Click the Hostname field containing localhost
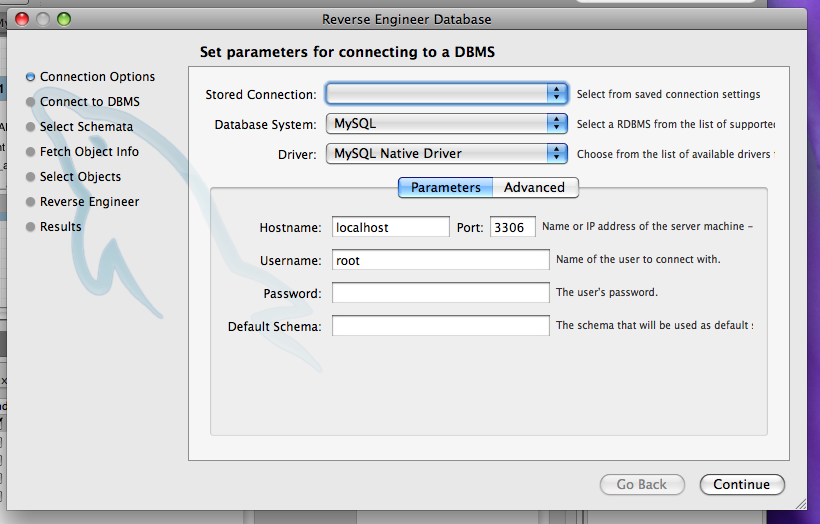 click(x=390, y=227)
